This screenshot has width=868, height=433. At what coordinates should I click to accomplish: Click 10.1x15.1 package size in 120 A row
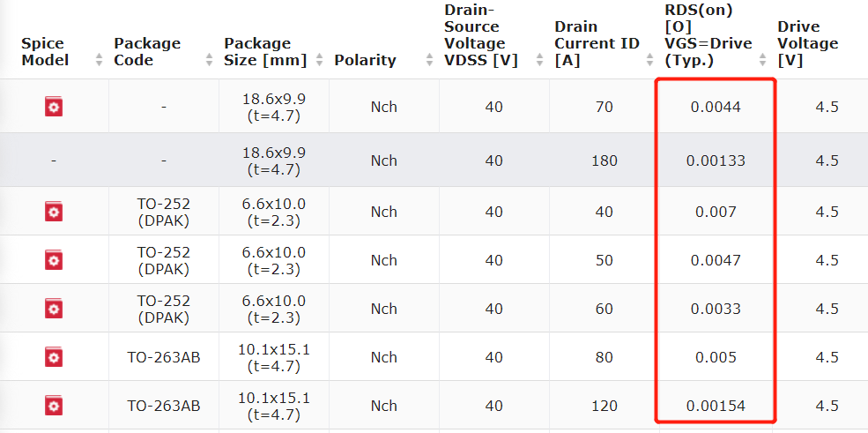(x=274, y=406)
